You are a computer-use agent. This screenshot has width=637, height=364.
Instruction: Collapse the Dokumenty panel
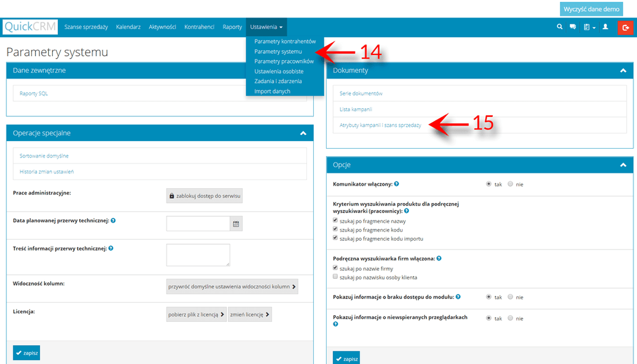click(623, 71)
